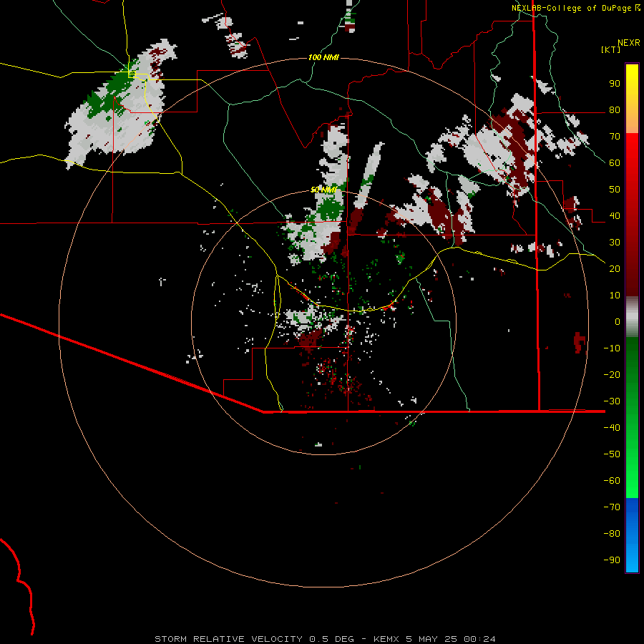644x644 pixels.
Task: Click the 5 MAY 25 date text
Action: tap(431, 639)
